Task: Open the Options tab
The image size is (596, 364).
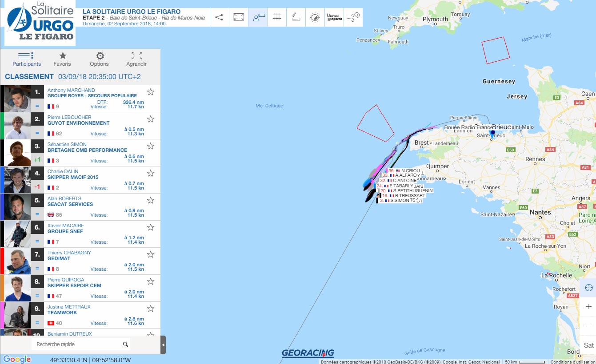Action: click(99, 59)
